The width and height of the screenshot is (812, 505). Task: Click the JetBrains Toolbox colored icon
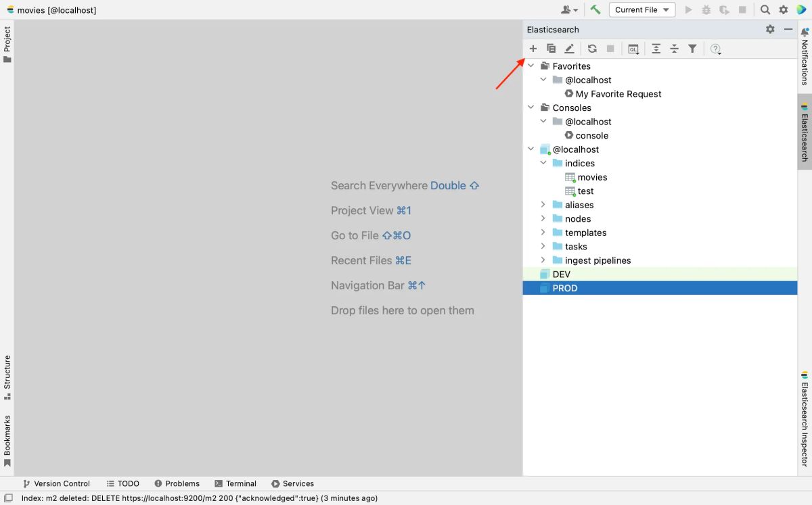[801, 9]
